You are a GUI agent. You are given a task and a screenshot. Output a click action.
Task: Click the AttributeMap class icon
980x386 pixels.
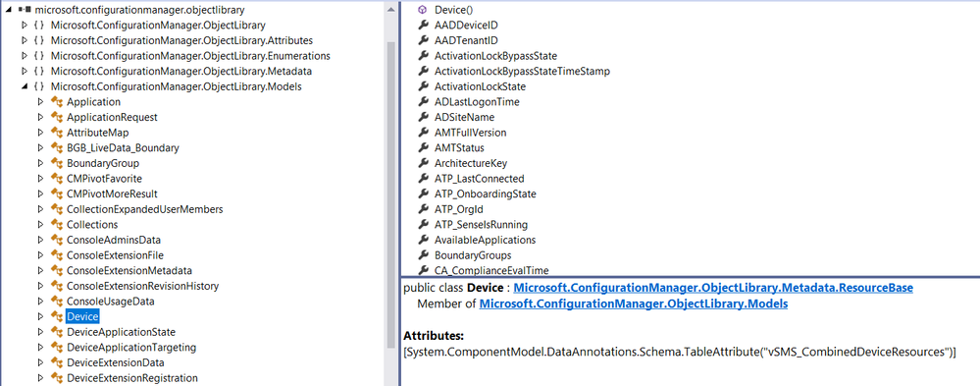[57, 133]
